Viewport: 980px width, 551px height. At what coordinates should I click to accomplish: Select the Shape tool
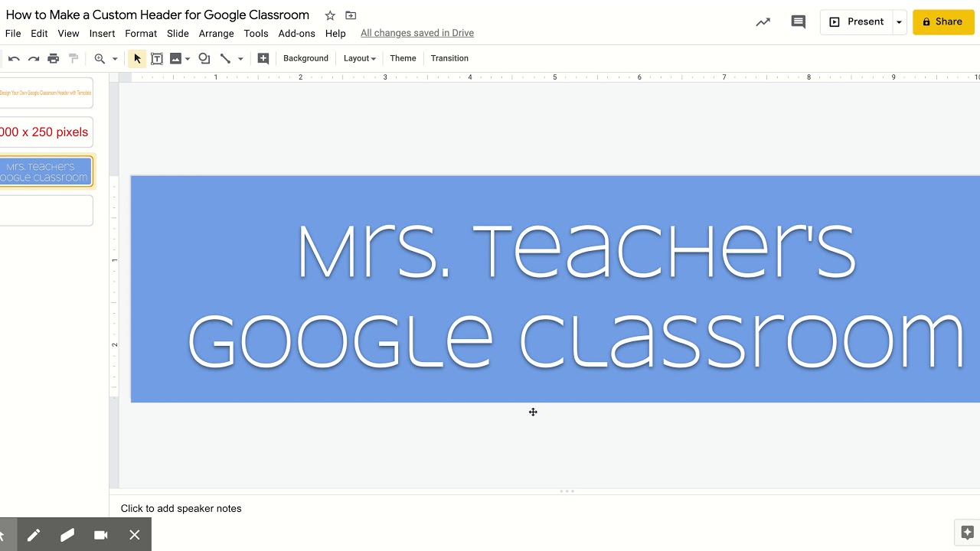pyautogui.click(x=204, y=58)
